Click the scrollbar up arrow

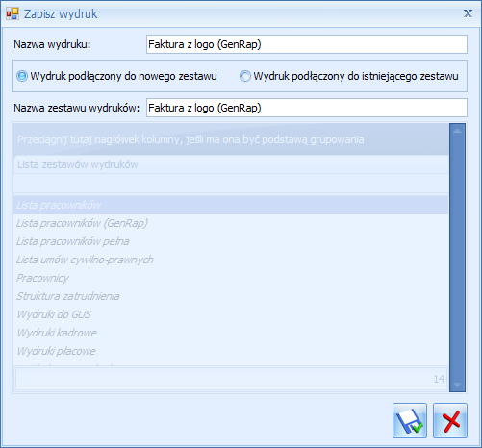coord(457,131)
